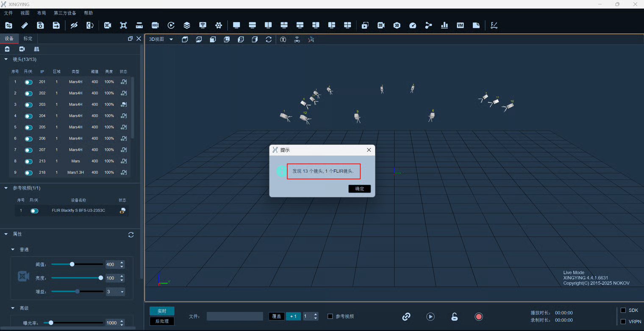Toggle camera 1 (IP 201) switch

click(x=28, y=82)
